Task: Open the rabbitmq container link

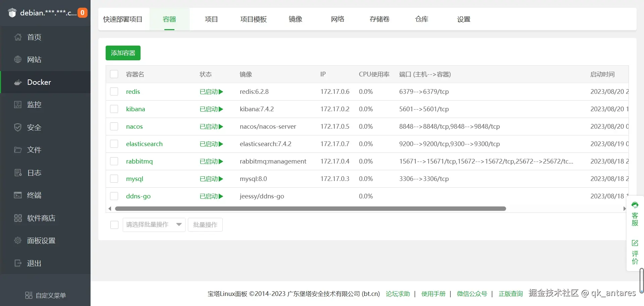Action: pos(139,161)
